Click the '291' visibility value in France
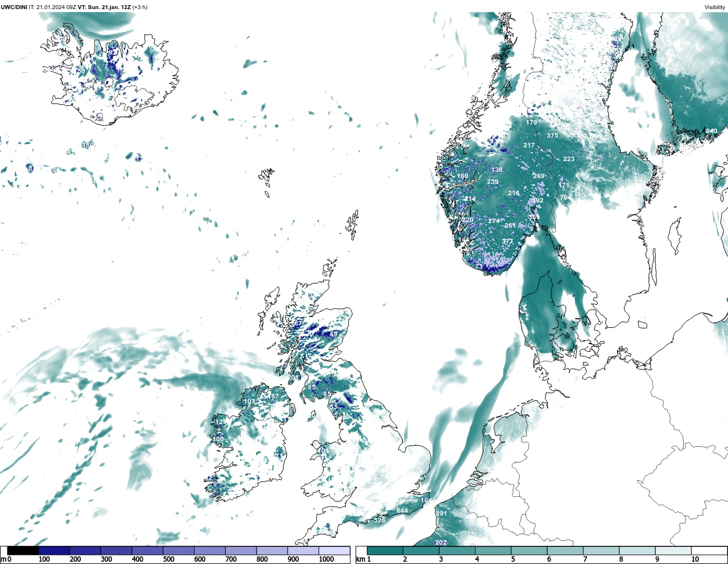Image resolution: width=728 pixels, height=564 pixels. [x=441, y=513]
